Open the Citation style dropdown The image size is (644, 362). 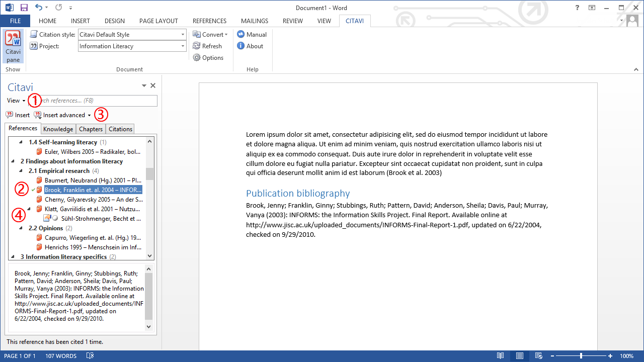(x=183, y=34)
